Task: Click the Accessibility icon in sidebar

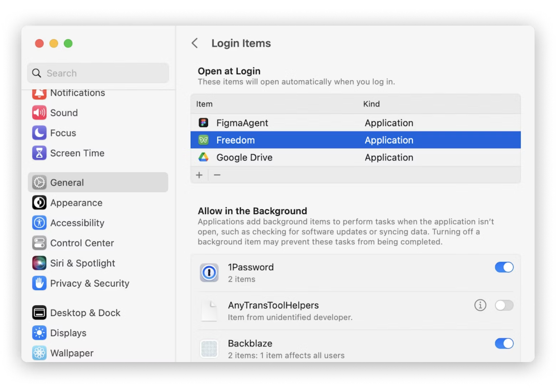Action: pyautogui.click(x=39, y=223)
